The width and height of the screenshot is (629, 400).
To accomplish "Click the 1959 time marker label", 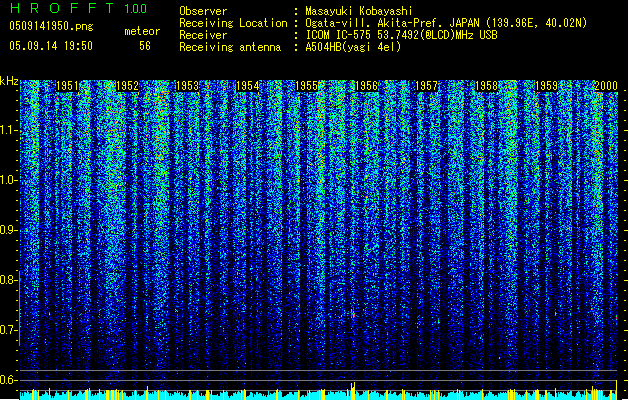I will coord(546,86).
